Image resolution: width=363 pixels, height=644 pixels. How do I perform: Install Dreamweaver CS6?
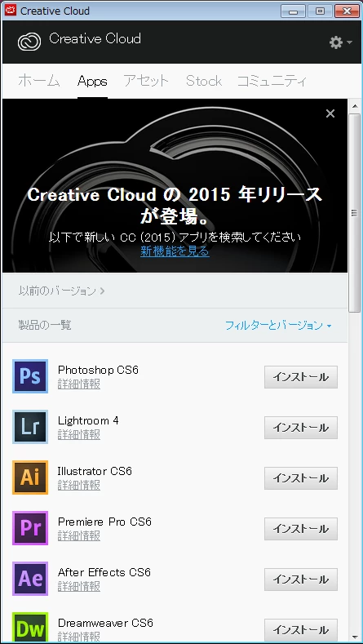pos(301,630)
